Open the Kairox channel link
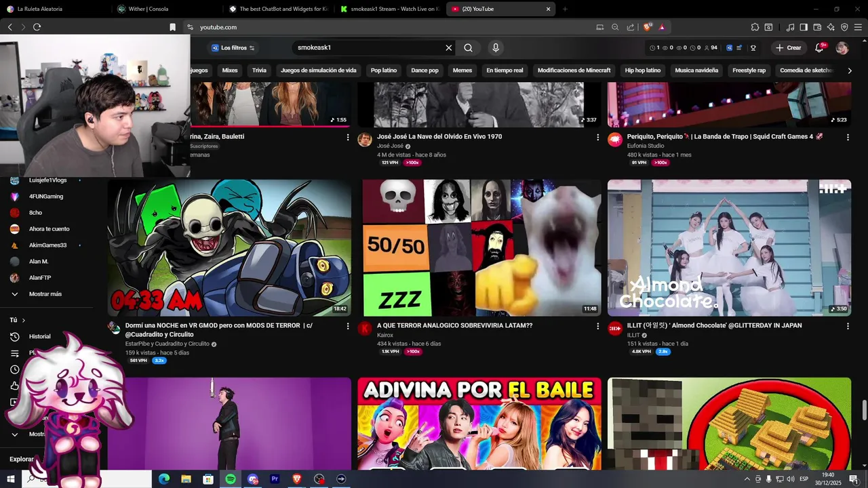 [385, 335]
